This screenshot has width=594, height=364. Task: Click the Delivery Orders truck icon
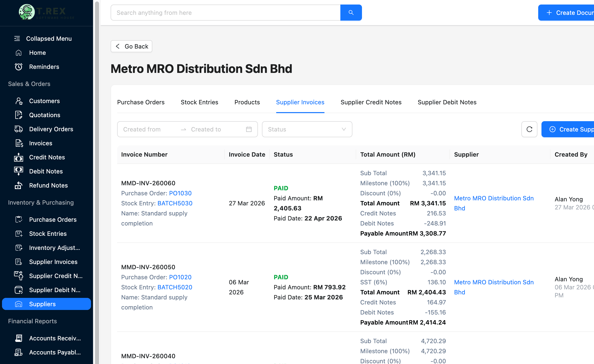(x=19, y=129)
